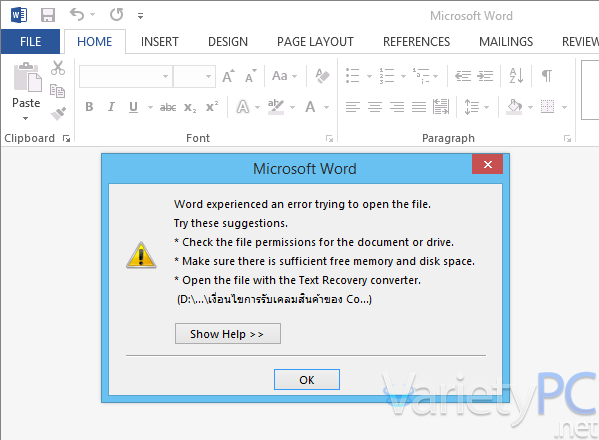Close the Microsoft Word error dialog
The height and width of the screenshot is (440, 599).
click(x=487, y=164)
